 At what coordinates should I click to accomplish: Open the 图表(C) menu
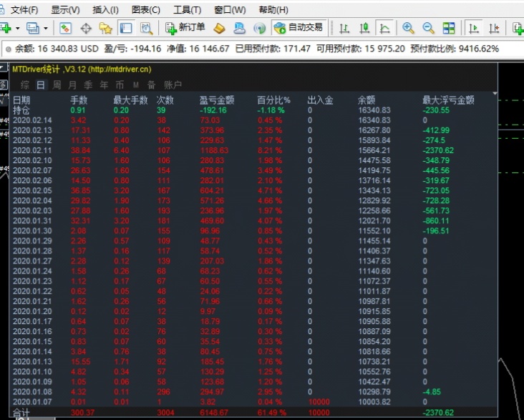tap(146, 10)
